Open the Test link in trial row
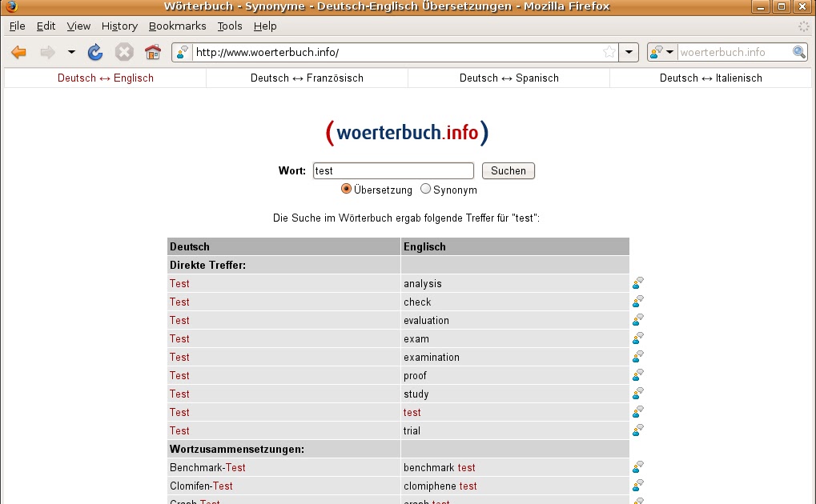The height and width of the screenshot is (504, 816). [179, 430]
